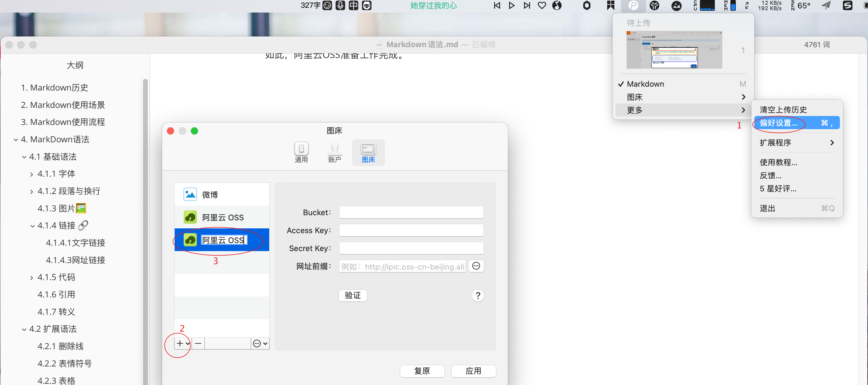Go to outline item 1. Markdown历史
The width and height of the screenshot is (868, 385).
pos(55,88)
